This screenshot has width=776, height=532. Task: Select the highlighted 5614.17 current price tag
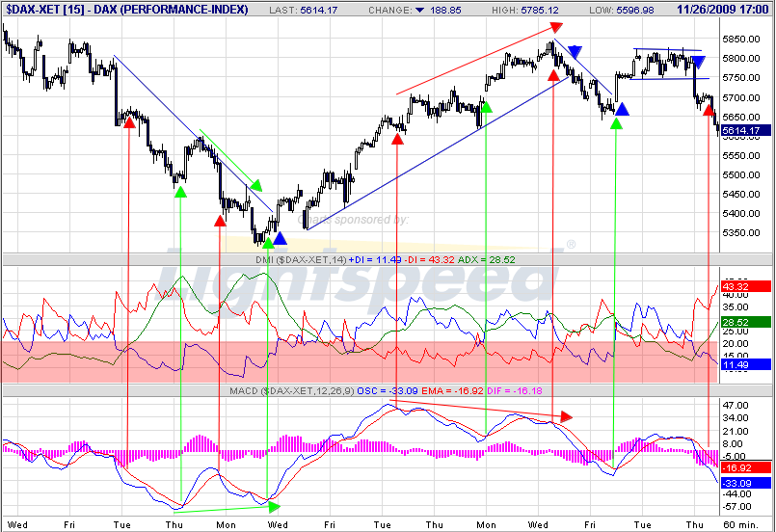click(x=746, y=130)
